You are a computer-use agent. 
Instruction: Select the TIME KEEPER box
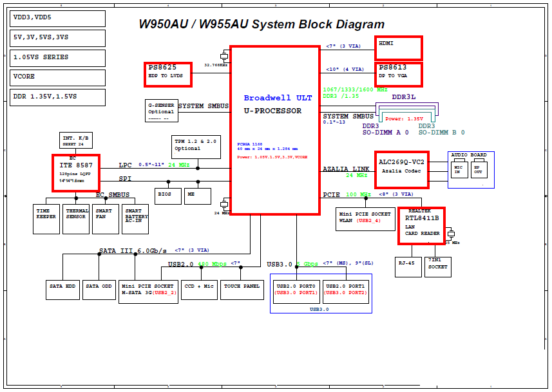46,219
